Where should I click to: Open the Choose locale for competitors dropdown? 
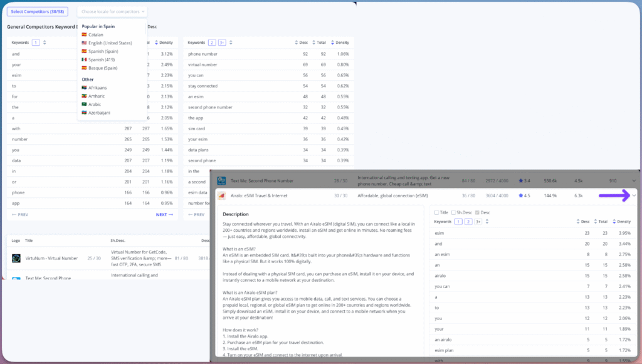coord(112,11)
